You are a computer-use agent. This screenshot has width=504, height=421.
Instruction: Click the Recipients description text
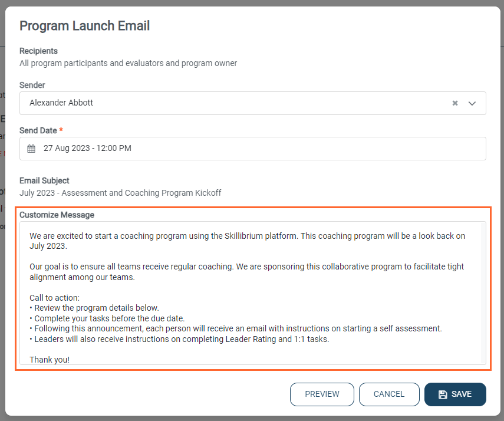(128, 63)
